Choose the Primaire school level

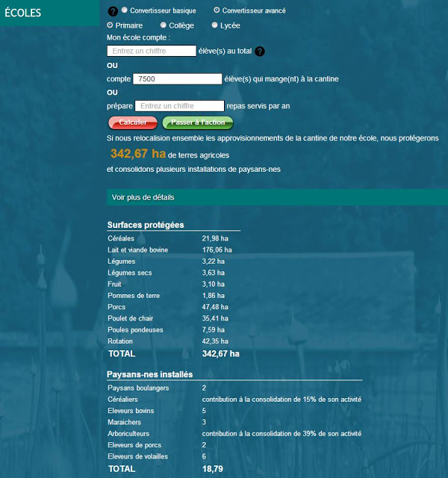coord(110,25)
